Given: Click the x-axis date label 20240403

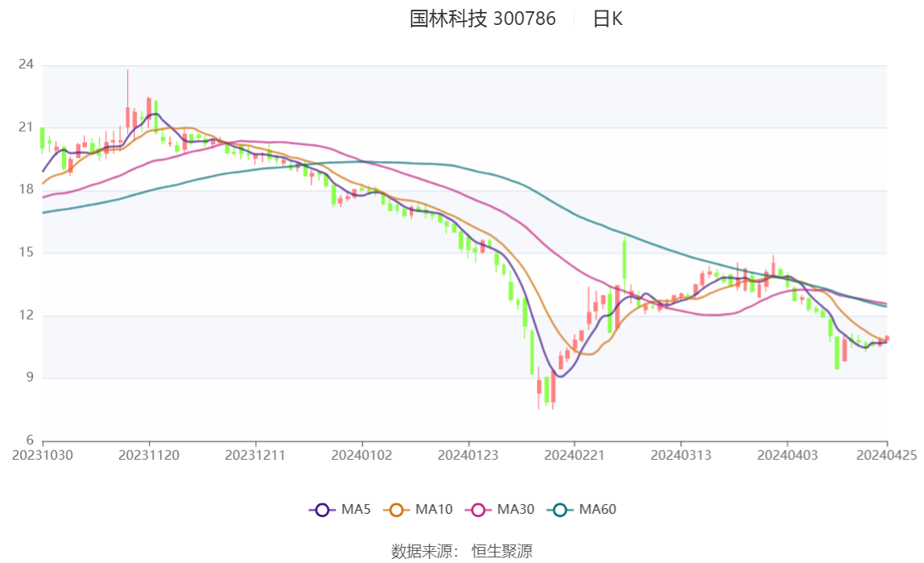Looking at the screenshot, I should [x=787, y=456].
